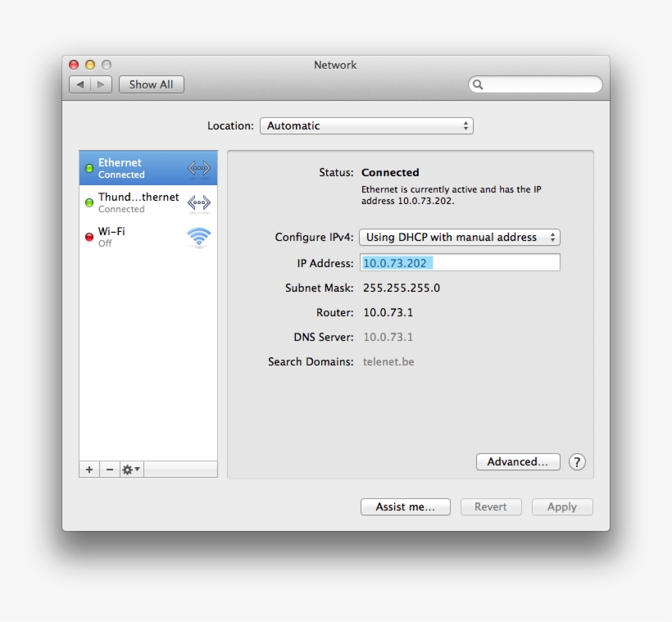
Task: Click the Show All button
Action: pos(152,84)
